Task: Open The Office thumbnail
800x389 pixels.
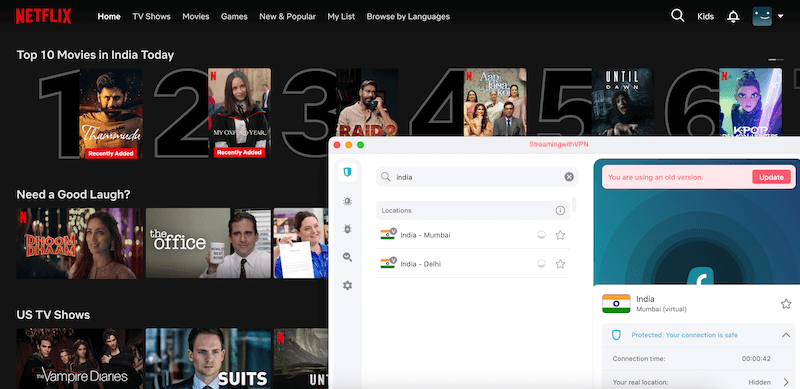Action: 208,243
